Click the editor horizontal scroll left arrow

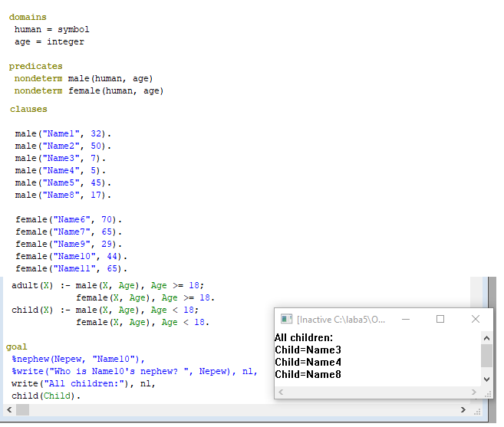9,409
